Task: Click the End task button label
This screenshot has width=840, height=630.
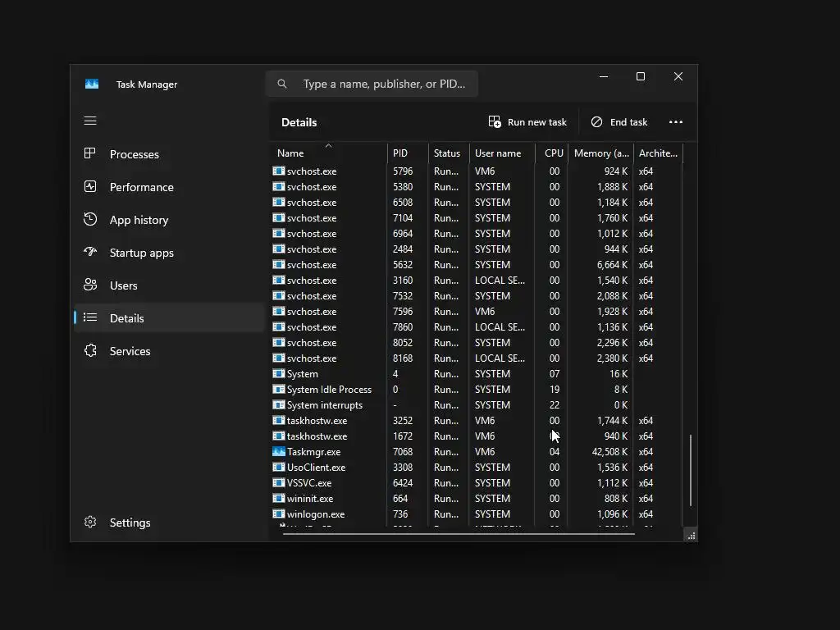Action: pos(628,122)
